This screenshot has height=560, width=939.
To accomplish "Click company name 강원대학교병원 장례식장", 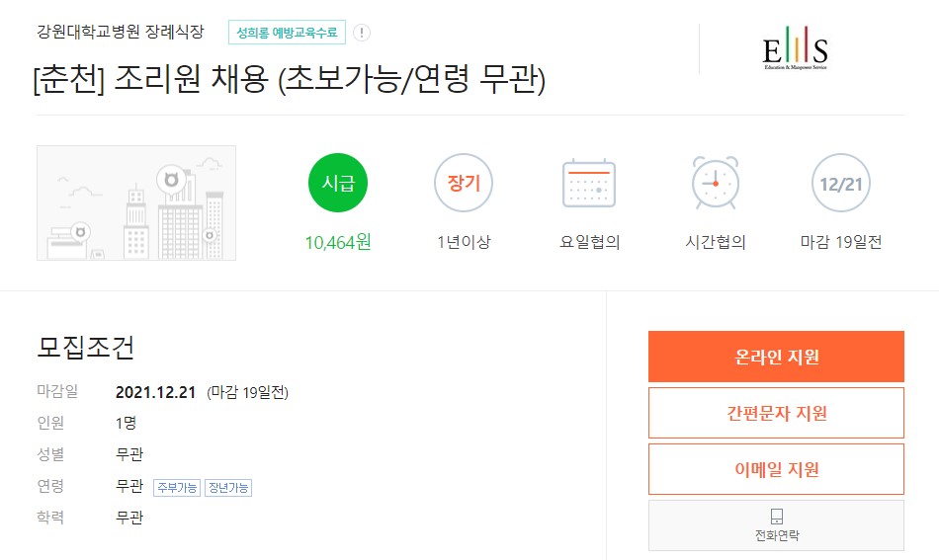I will coord(121,32).
